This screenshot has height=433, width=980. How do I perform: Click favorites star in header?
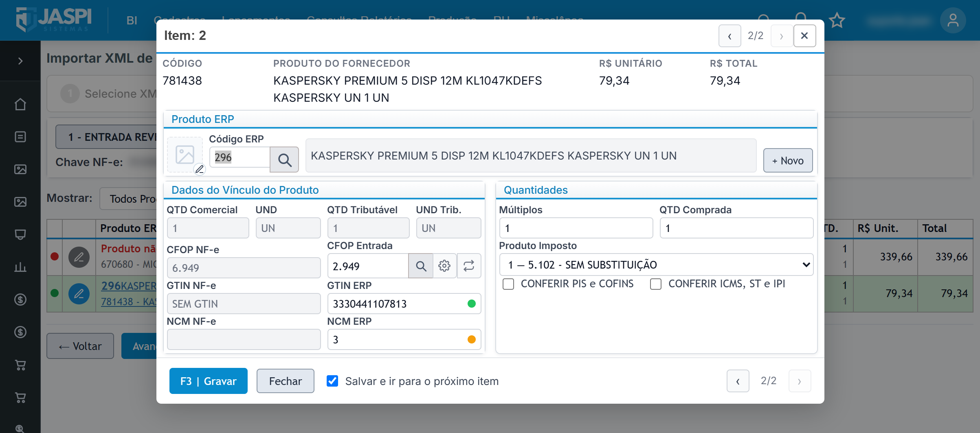coord(837,20)
